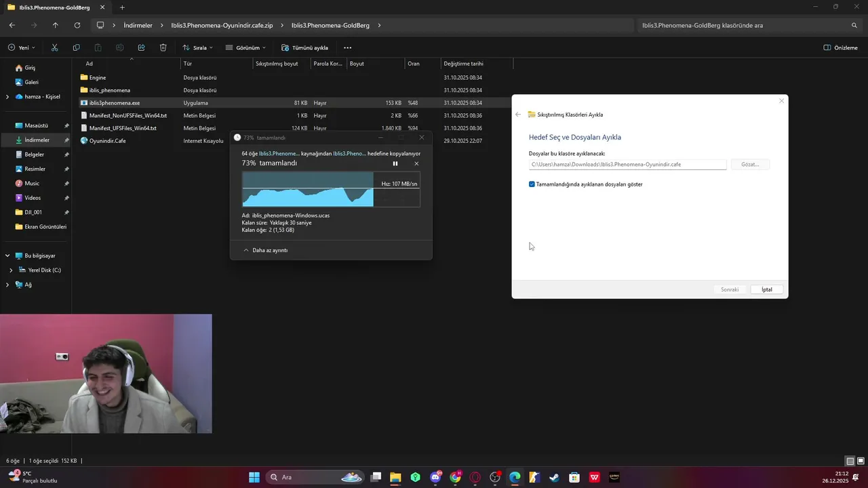Open Google Chrome from the taskbar
Screen dimensions: 868x488
(x=455, y=477)
